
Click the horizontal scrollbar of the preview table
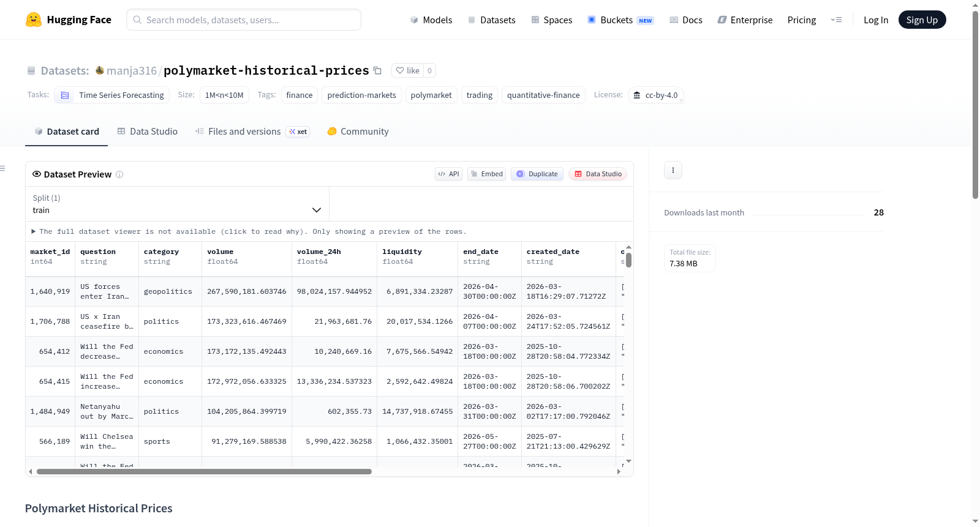point(204,471)
